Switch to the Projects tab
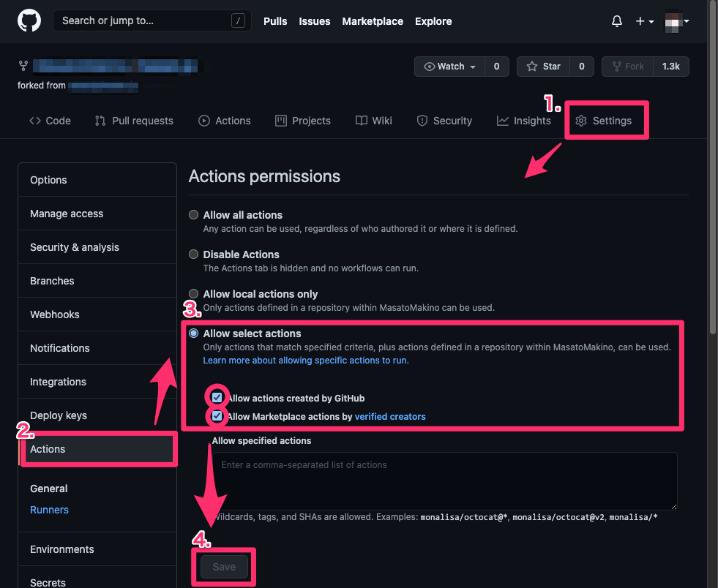This screenshot has width=718, height=588. tap(303, 121)
